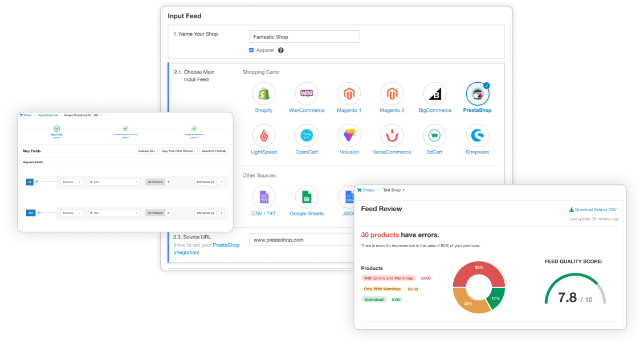Select the Shopify shopping cart icon
Viewport: 644px width, 347px height.
263,94
